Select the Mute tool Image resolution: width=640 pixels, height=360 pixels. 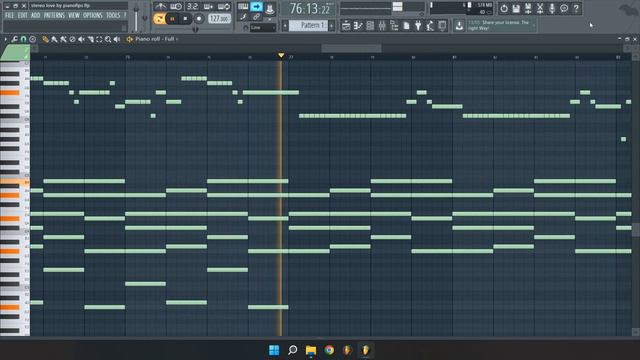[x=81, y=39]
